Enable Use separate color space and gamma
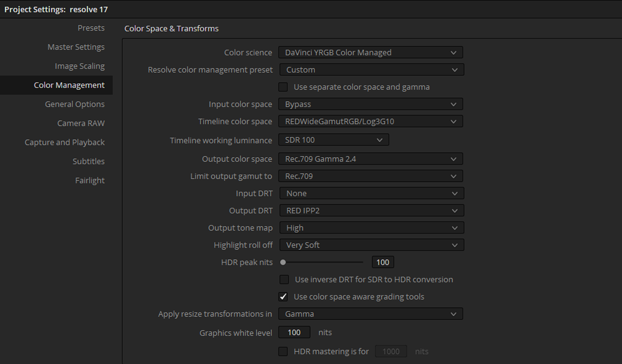622x364 pixels. [283, 87]
